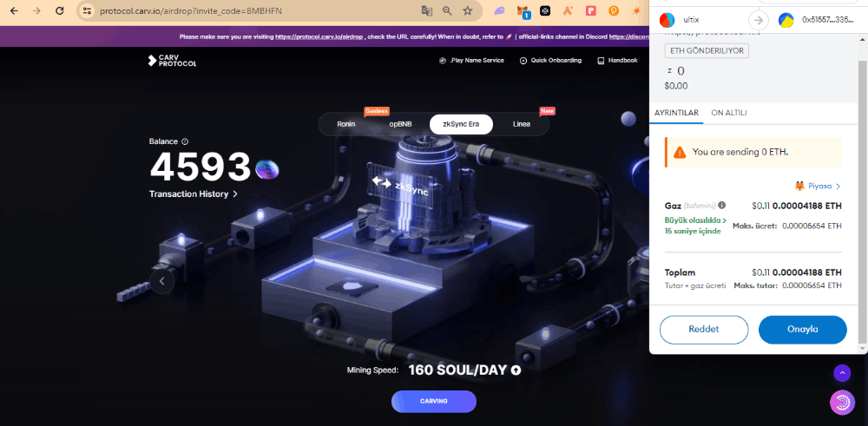Go forward in browser history

pos(36,10)
